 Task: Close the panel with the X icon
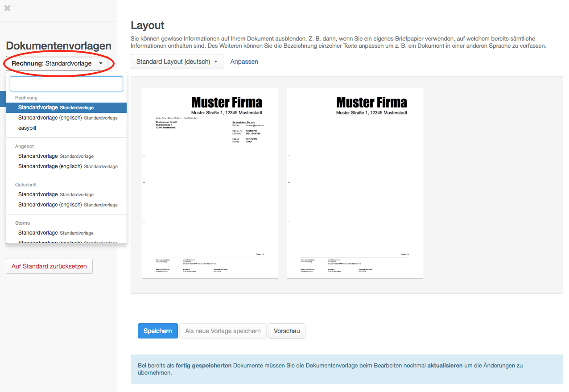(7, 8)
